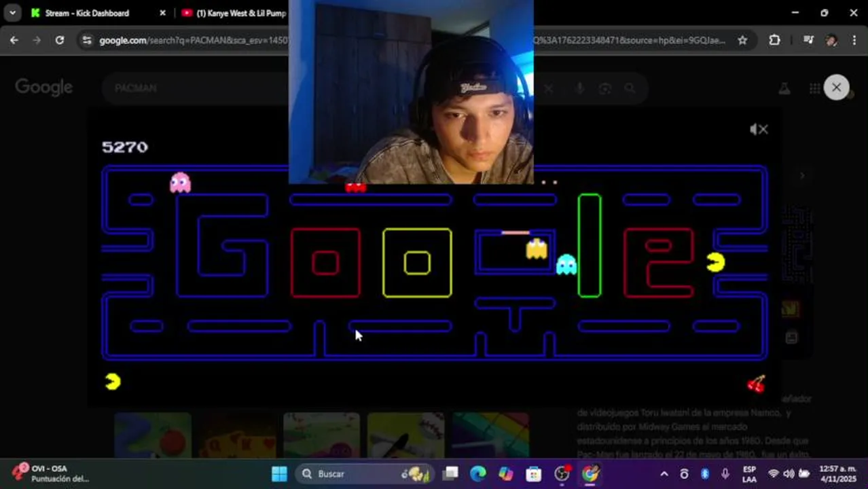868x489 pixels.
Task: Open Task View on the taskbar
Action: coord(450,473)
